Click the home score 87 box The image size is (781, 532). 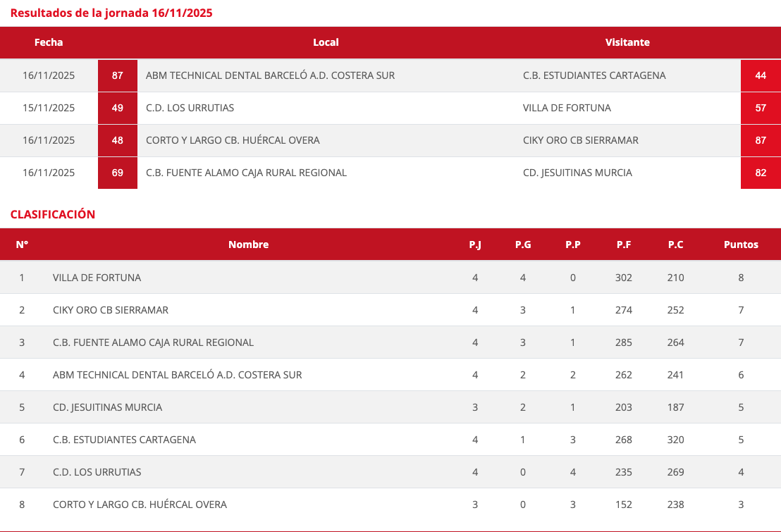[x=117, y=75]
